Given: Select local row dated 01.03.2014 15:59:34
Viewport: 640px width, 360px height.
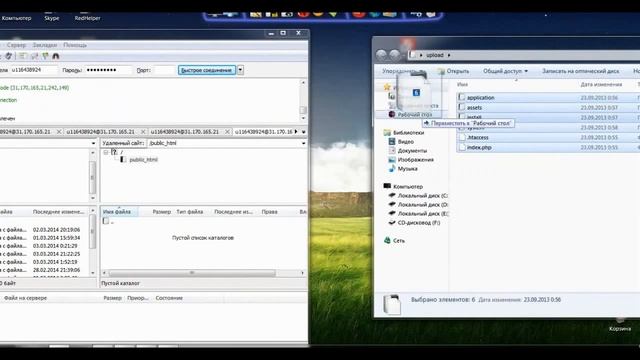Looking at the screenshot, I should tap(45, 238).
